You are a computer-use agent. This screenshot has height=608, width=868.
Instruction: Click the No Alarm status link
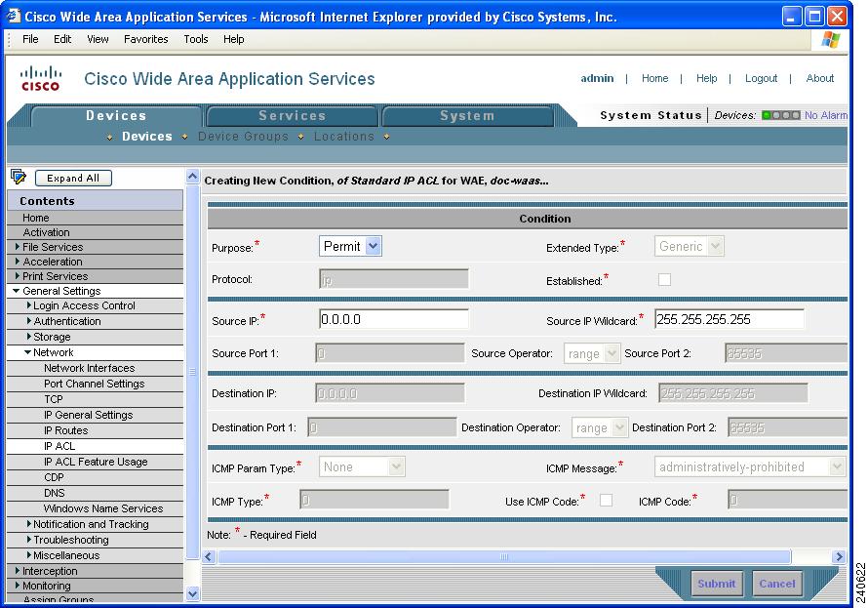(x=825, y=115)
